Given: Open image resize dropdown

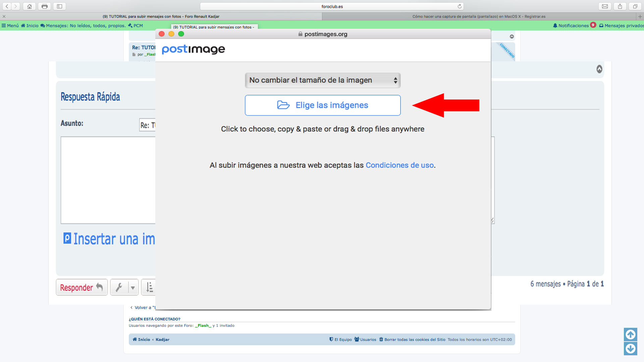Looking at the screenshot, I should coord(323,80).
